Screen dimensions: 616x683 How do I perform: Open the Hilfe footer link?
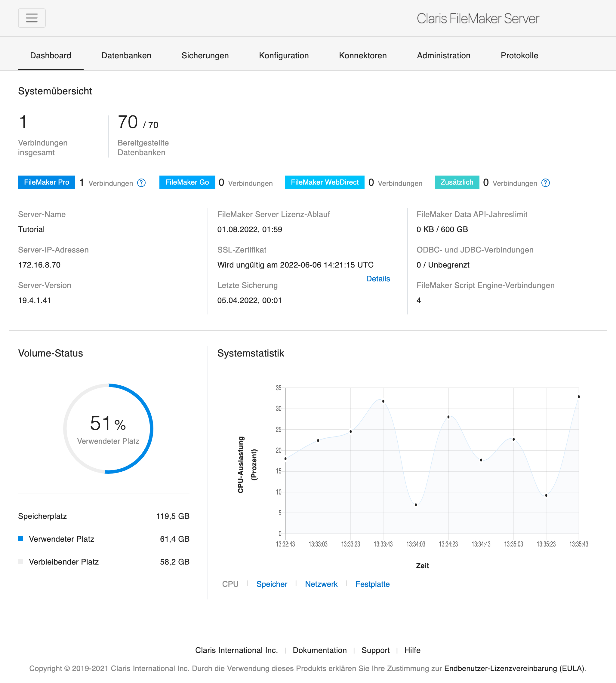pos(412,650)
